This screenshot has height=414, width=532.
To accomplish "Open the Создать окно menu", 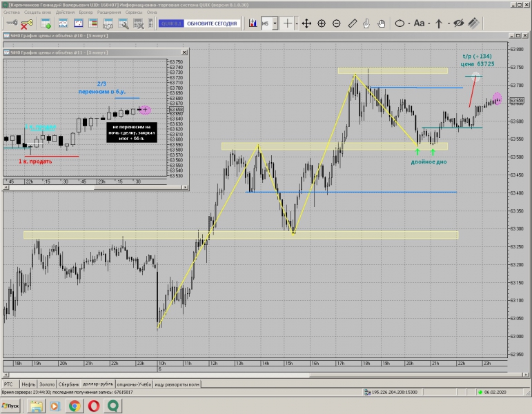I will pyautogui.click(x=37, y=12).
